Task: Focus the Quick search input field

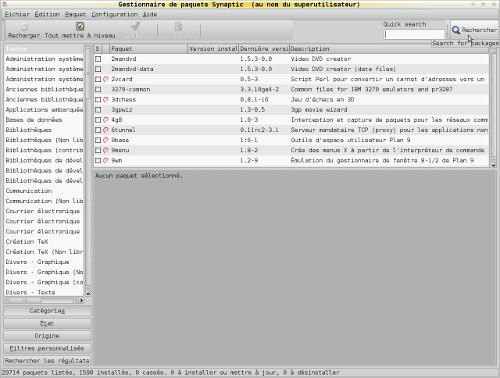Action: pyautogui.click(x=414, y=34)
